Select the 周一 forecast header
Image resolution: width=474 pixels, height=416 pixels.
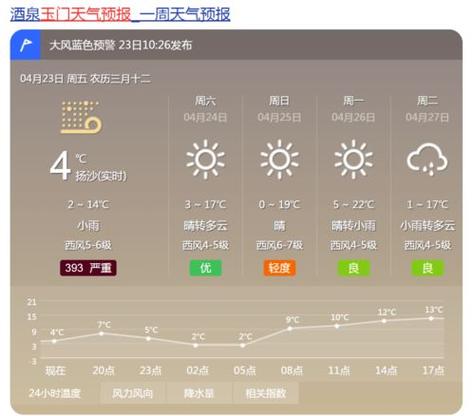tap(353, 101)
